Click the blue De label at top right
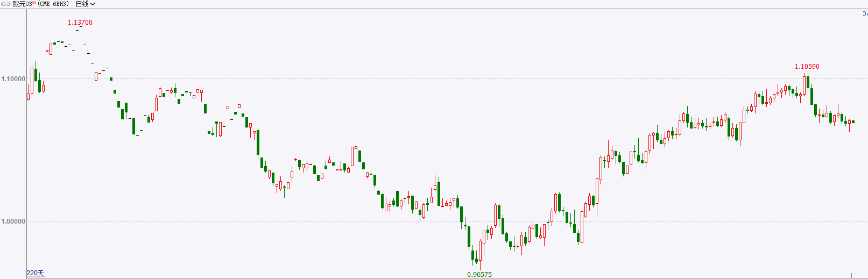Screen dimensions: 868x279 (x=865, y=14)
